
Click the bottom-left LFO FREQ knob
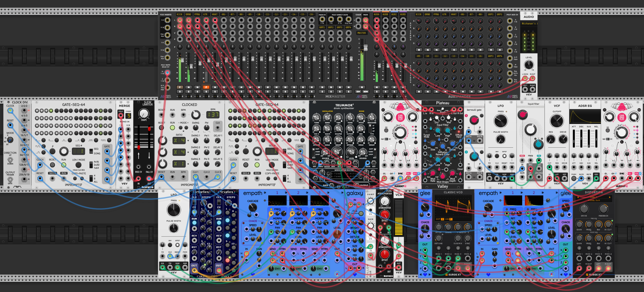(174, 210)
